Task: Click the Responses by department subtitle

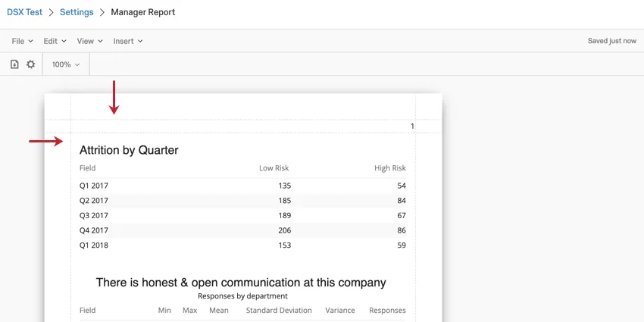Action: [x=242, y=296]
